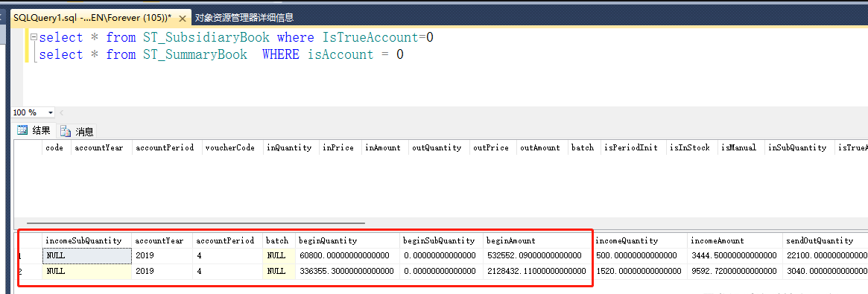This screenshot has width=868, height=294.
Task: Select row 2 header in lower grid
Action: tap(29, 272)
